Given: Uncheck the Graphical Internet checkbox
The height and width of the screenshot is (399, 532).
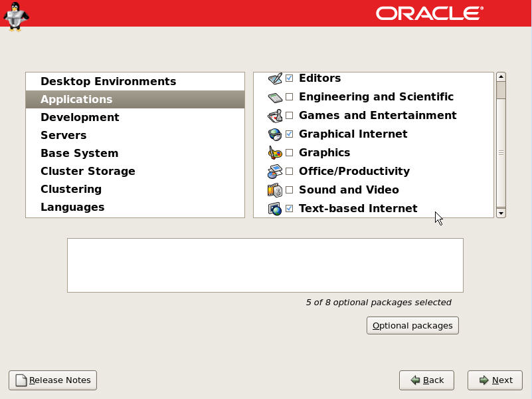Looking at the screenshot, I should 290,134.
